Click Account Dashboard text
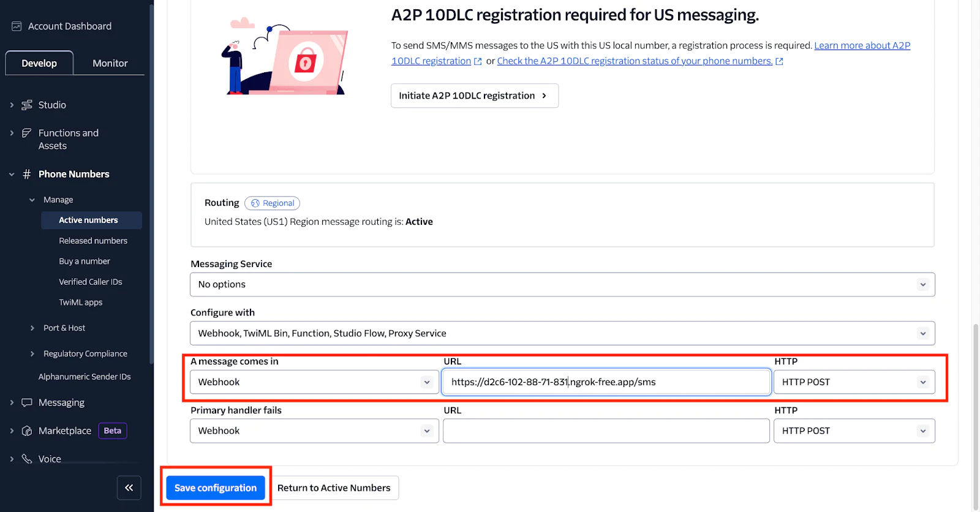This screenshot has height=512, width=980. 70,26
